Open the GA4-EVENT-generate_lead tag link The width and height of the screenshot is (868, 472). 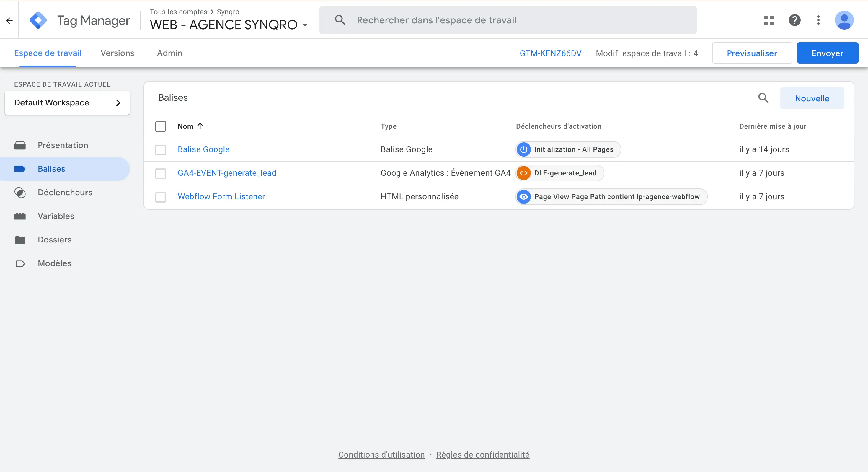[x=227, y=173]
